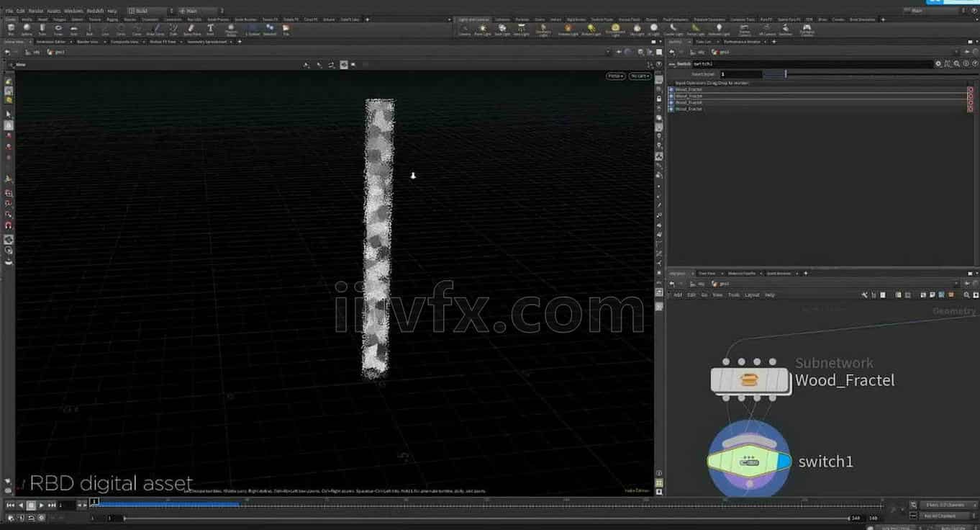Play the timeline forward

point(41,506)
